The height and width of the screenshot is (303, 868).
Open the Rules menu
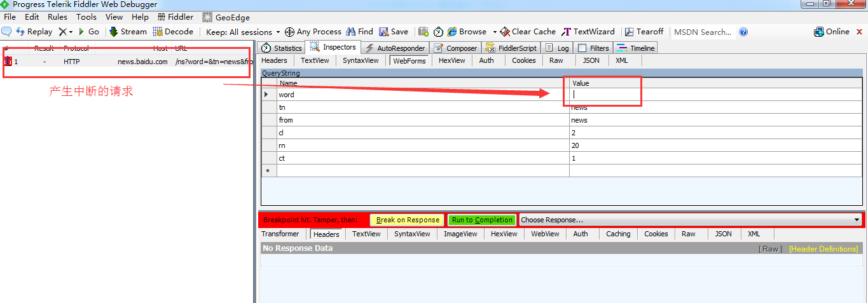pyautogui.click(x=57, y=17)
